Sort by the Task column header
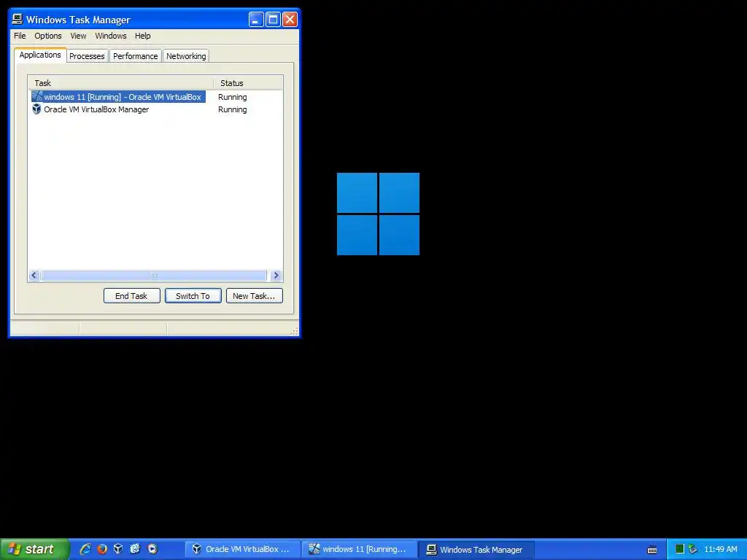Screen dimensions: 747x560 pyautogui.click(x=121, y=83)
